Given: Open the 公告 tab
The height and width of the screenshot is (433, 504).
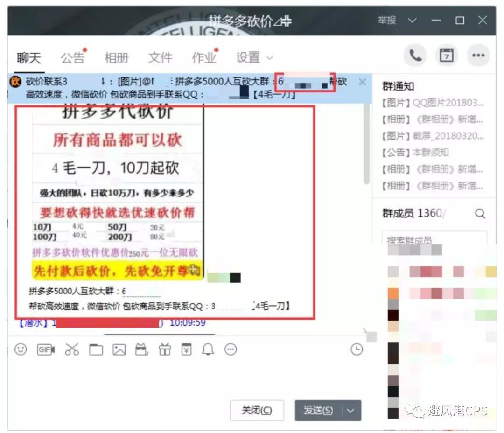Looking at the screenshot, I should (73, 58).
